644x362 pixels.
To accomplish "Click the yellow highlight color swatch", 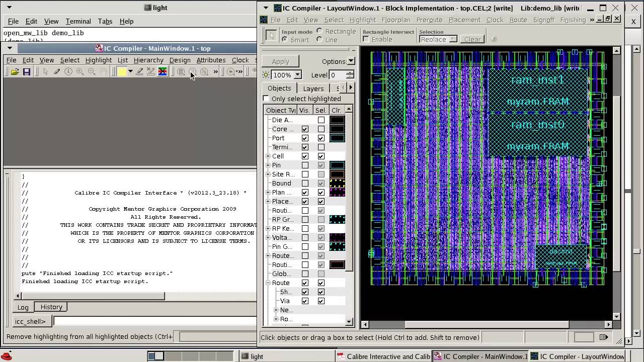I will [122, 72].
